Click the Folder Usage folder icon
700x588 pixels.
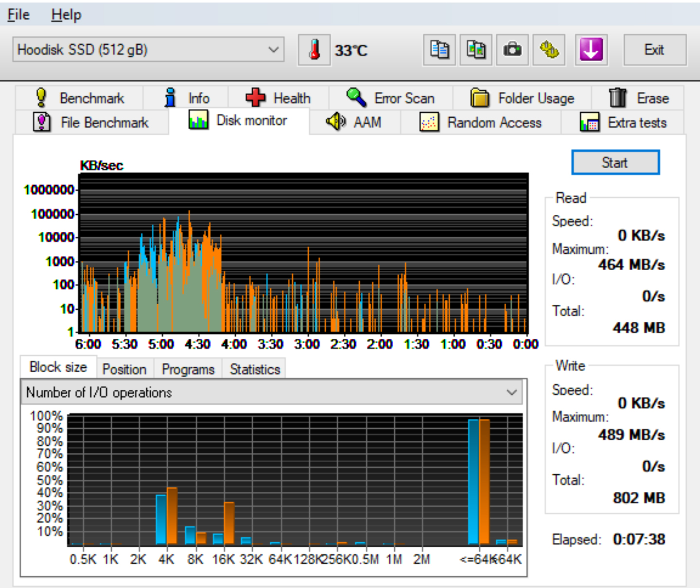[x=480, y=98]
